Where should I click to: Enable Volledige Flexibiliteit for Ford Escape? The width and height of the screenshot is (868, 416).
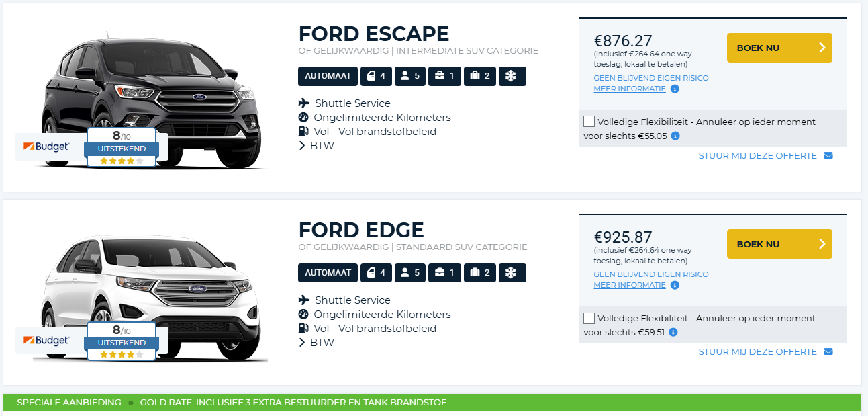pos(589,122)
